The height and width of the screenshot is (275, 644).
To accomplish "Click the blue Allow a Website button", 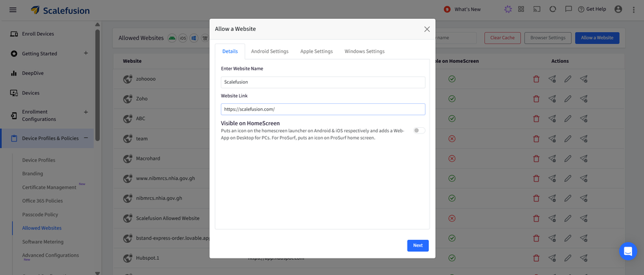I will point(597,38).
